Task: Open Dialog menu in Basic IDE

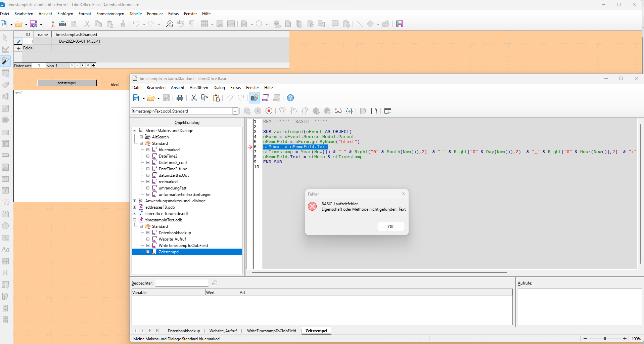Action: [219, 88]
